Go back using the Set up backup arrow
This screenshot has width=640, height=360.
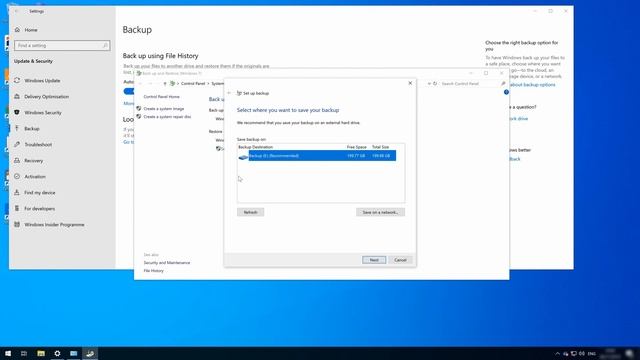point(229,93)
